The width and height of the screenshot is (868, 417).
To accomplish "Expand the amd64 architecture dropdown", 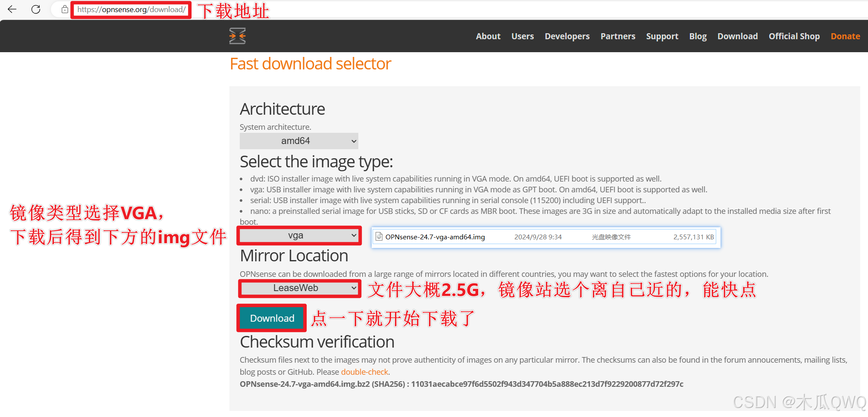I will pos(299,141).
